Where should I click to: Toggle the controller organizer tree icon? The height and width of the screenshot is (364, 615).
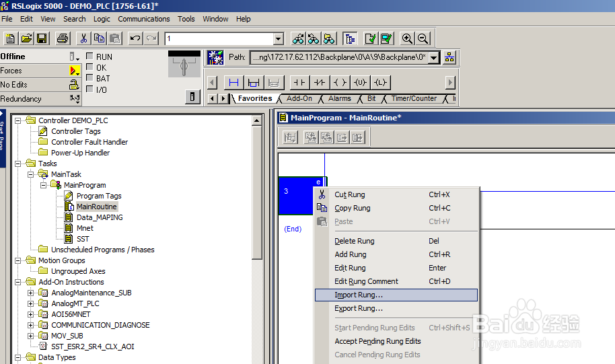(x=349, y=38)
